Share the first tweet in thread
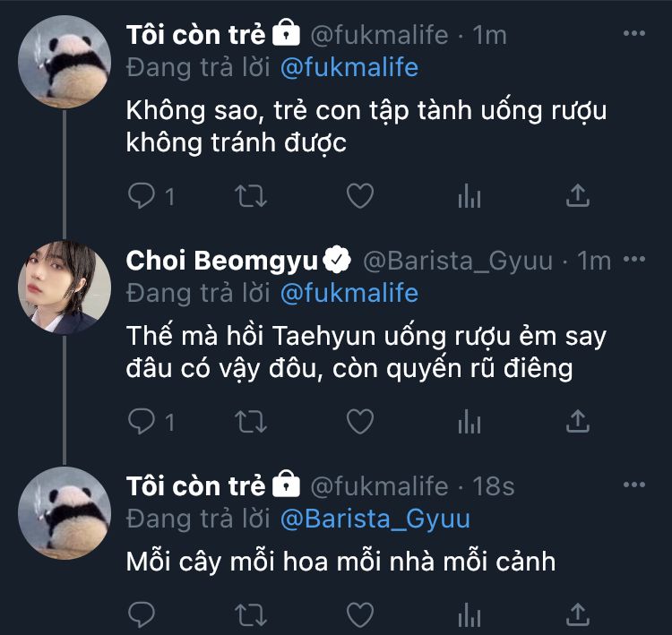 pos(578,195)
